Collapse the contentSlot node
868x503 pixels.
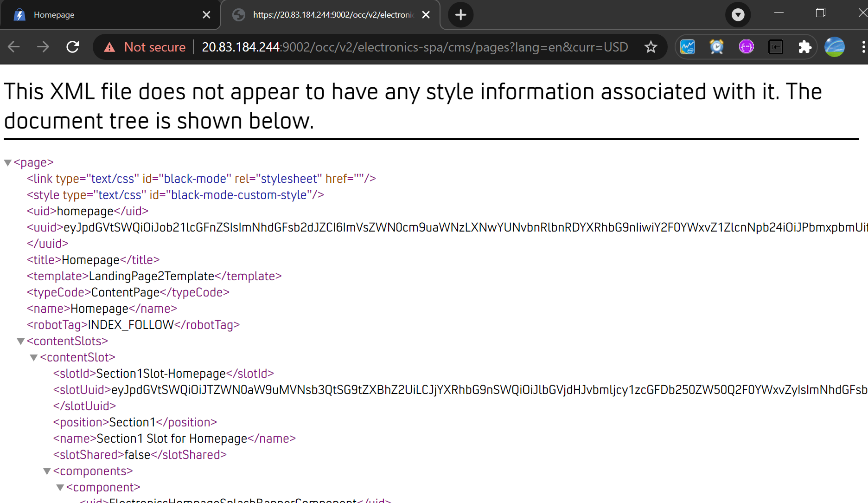coord(34,358)
